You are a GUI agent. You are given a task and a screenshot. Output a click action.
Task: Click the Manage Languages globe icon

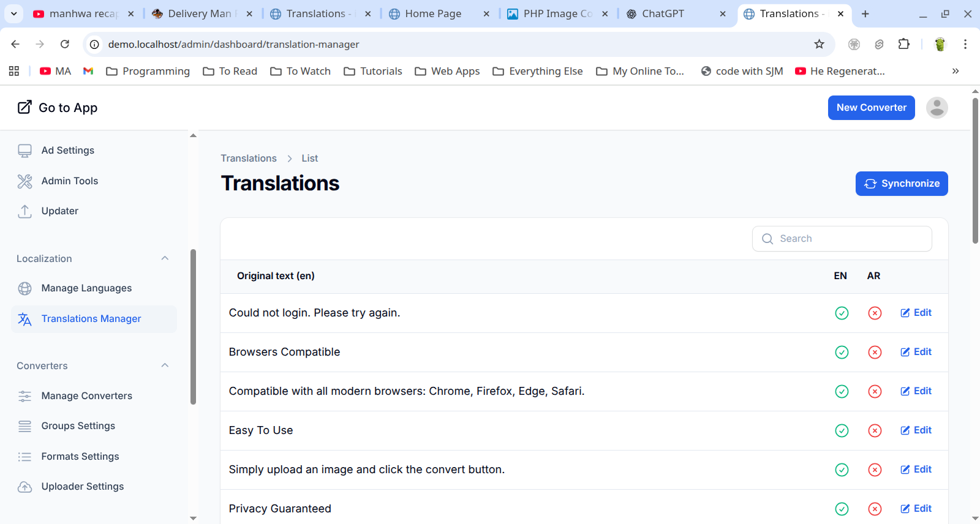click(x=24, y=288)
